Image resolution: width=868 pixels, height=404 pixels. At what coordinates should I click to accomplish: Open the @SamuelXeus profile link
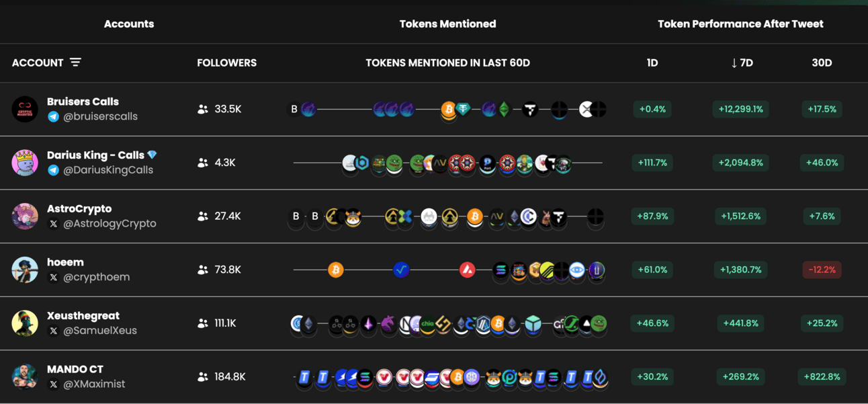[100, 331]
